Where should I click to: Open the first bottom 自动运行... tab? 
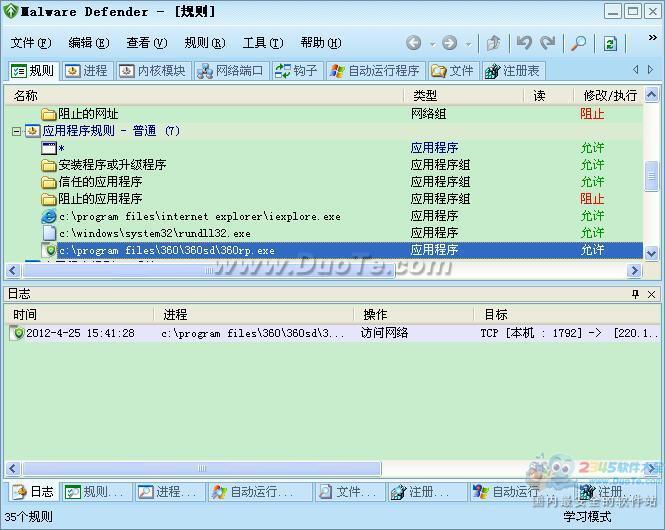260,492
